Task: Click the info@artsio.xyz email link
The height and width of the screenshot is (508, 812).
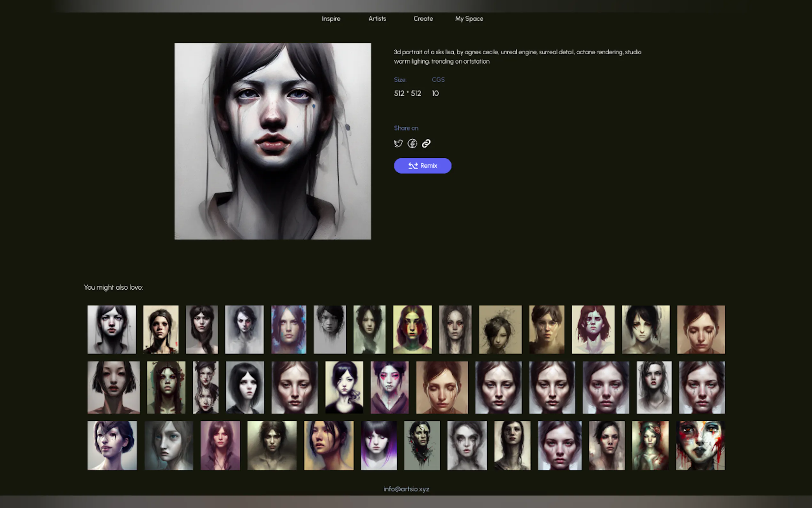Action: pyautogui.click(x=406, y=489)
